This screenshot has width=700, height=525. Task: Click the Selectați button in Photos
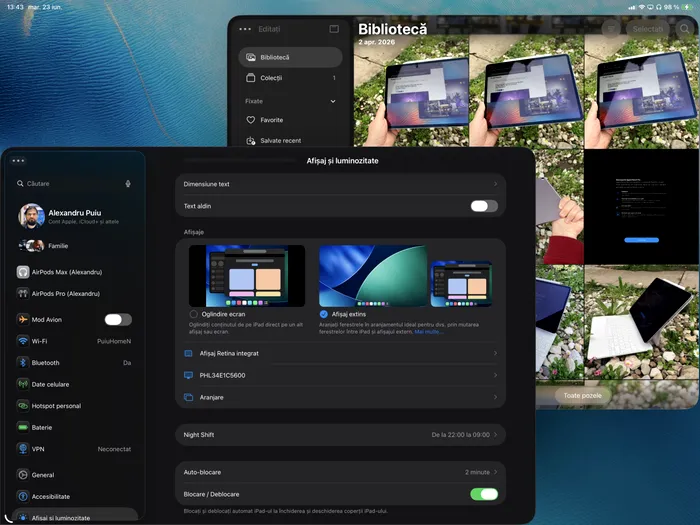[648, 29]
